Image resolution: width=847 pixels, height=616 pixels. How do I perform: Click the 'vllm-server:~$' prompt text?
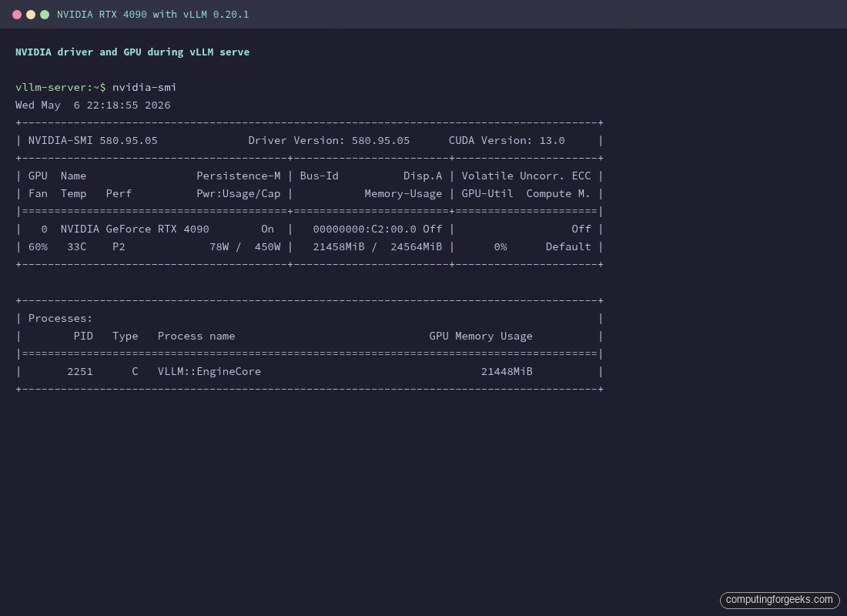point(61,87)
